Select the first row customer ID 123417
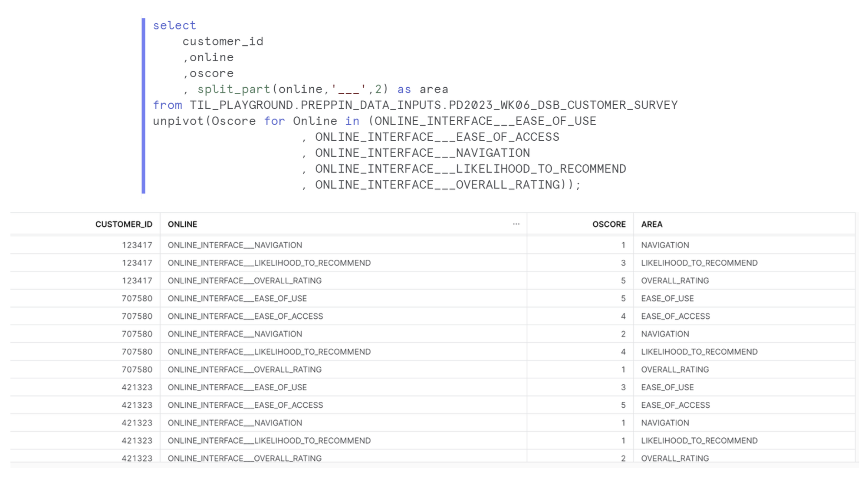The height and width of the screenshot is (479, 868). [x=137, y=245]
